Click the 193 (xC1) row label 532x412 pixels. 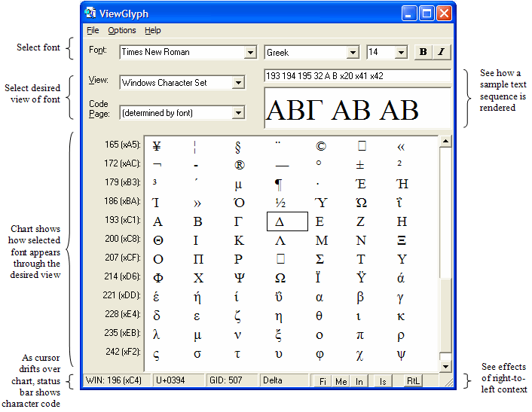(123, 220)
